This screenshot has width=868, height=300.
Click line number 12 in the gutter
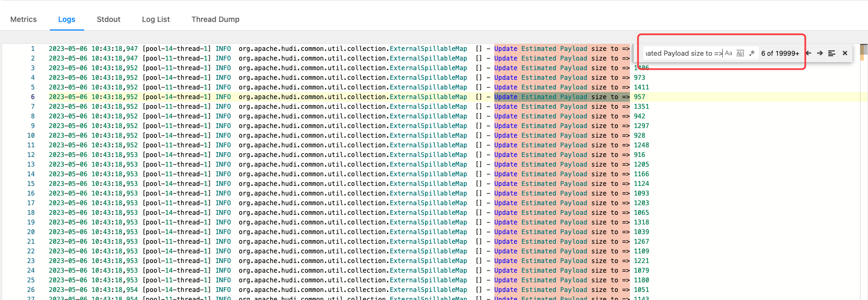(x=31, y=155)
